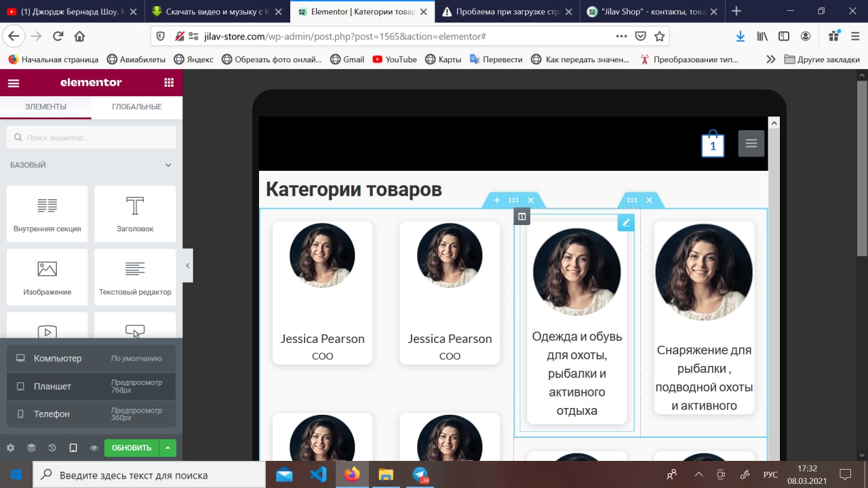This screenshot has height=488, width=868.
Task: Preview changes with the eye icon
Action: coord(94,448)
